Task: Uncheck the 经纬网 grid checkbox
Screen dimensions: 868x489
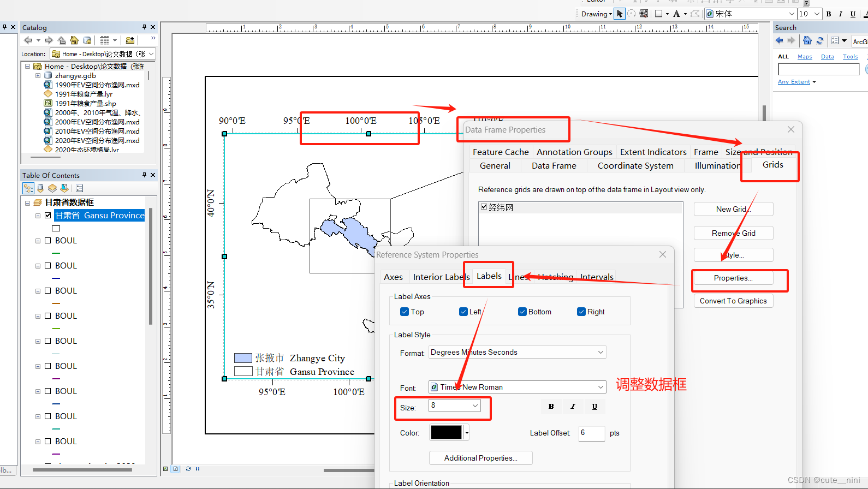Action: [484, 207]
